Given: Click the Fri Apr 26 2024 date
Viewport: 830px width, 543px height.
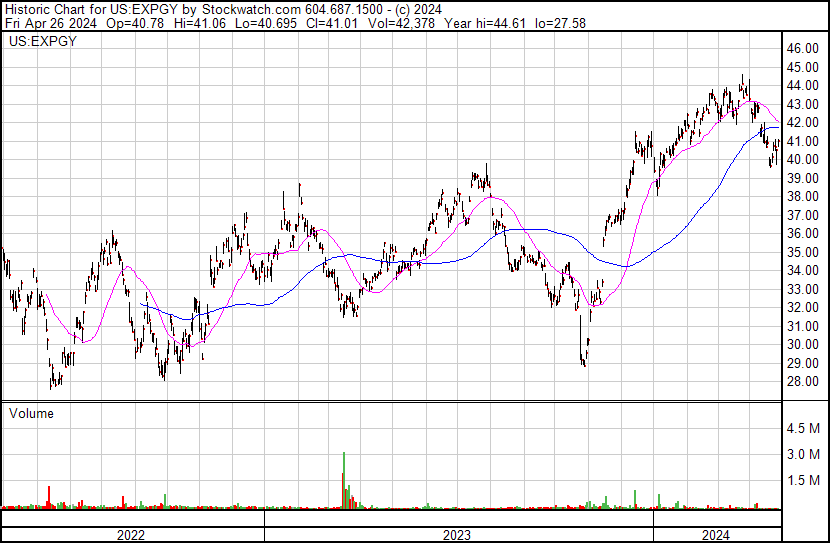Looking at the screenshot, I should (51, 23).
